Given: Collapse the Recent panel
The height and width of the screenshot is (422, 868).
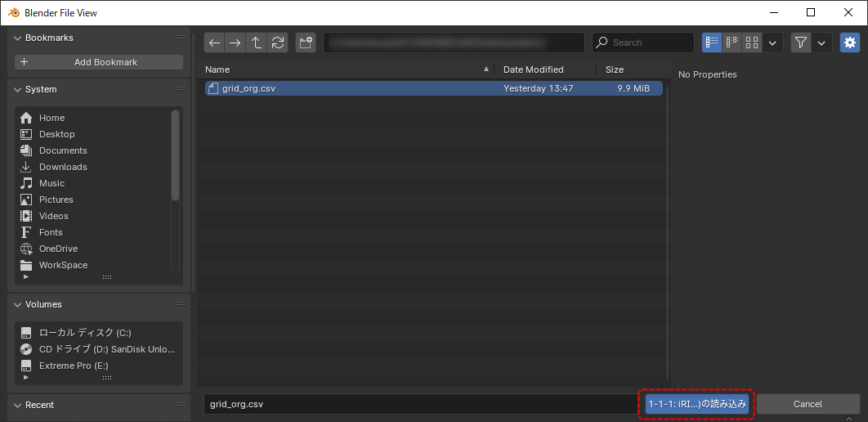Looking at the screenshot, I should pos(16,405).
